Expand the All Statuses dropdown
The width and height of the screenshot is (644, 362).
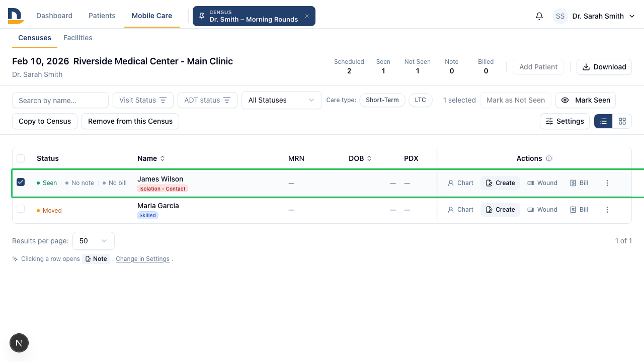pyautogui.click(x=282, y=100)
